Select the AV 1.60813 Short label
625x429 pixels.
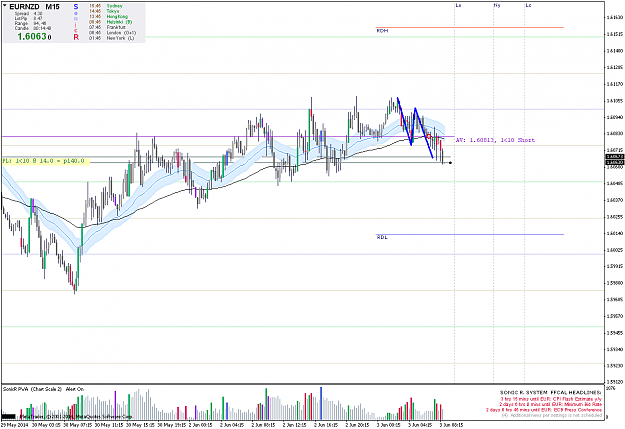click(x=495, y=140)
